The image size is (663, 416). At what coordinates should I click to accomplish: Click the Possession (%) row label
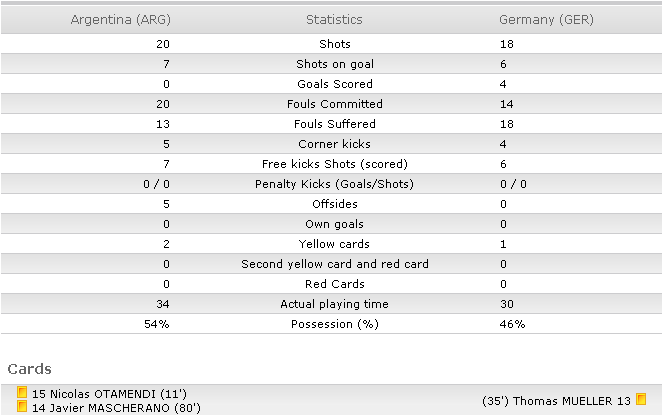[x=335, y=324]
